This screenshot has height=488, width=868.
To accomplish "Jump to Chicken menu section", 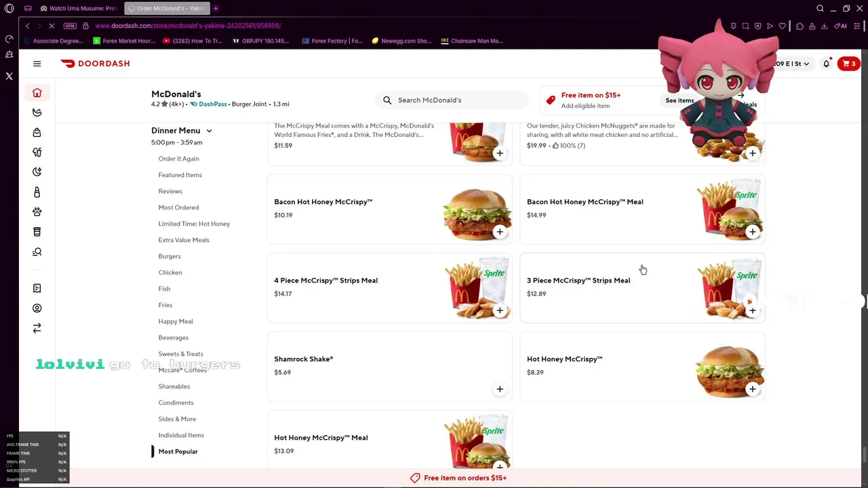I will point(170,272).
